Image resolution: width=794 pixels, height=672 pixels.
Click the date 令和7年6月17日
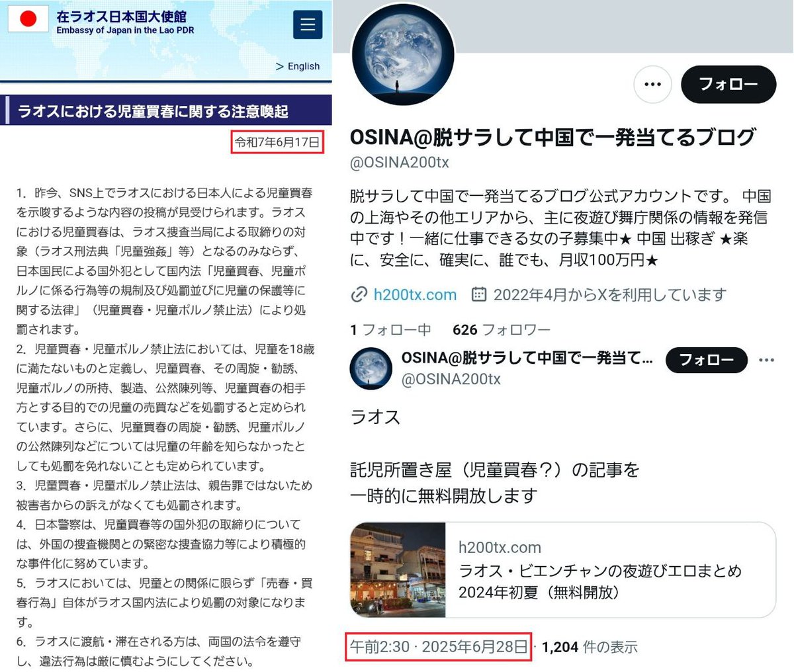coord(277,142)
